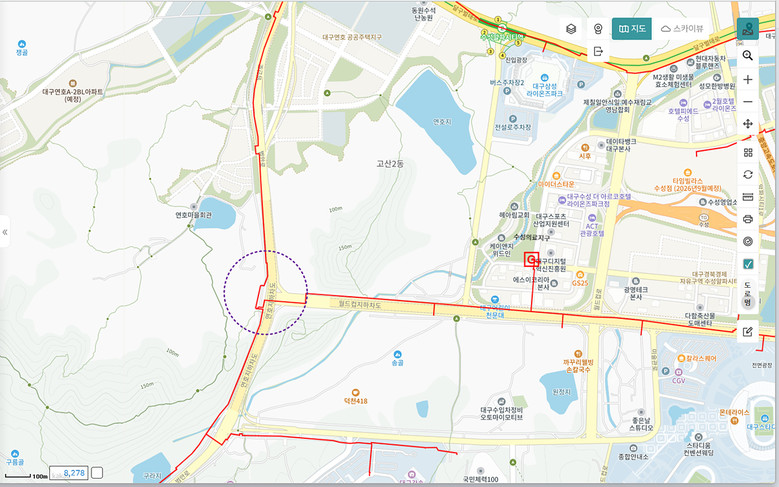
Task: Zoom out with the minus button
Action: tap(747, 101)
